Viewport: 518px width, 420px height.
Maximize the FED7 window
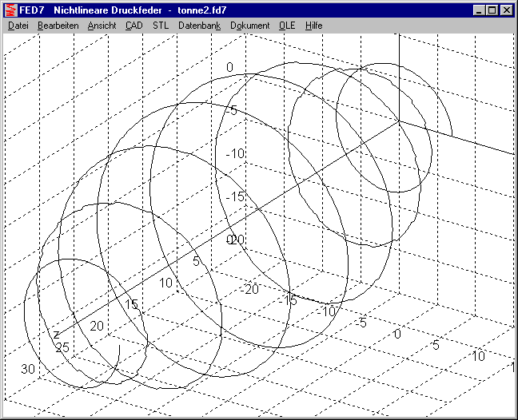491,10
